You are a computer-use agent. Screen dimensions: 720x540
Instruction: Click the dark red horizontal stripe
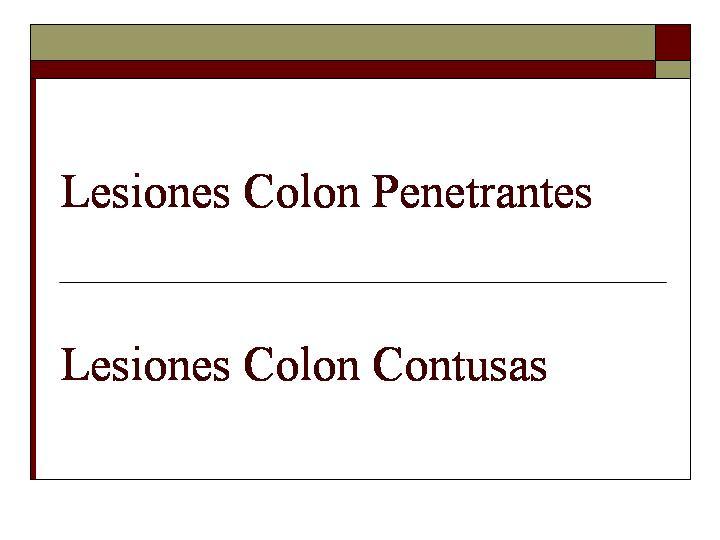[343, 69]
